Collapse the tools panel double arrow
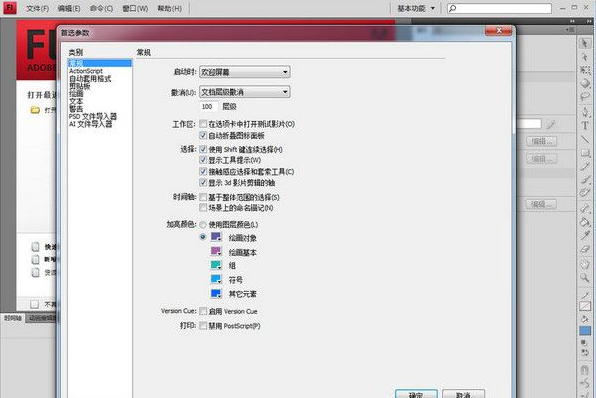 pyautogui.click(x=589, y=22)
